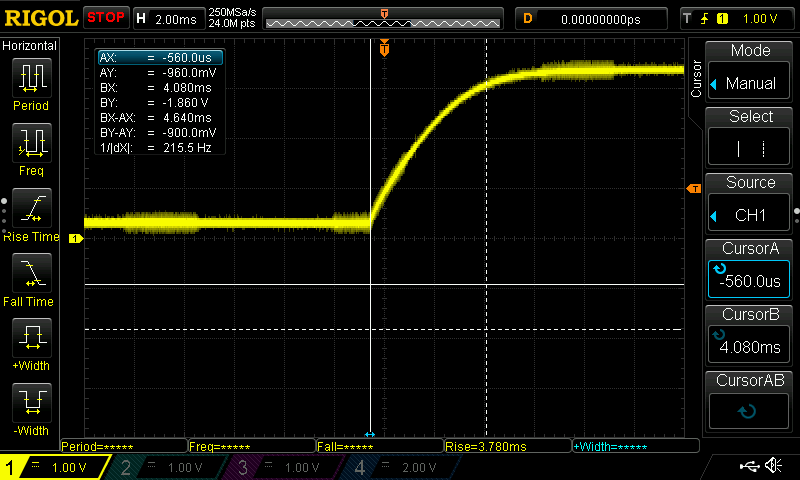Open the Horizontal measurement menu tab
This screenshot has height=480, width=800.
coord(30,46)
